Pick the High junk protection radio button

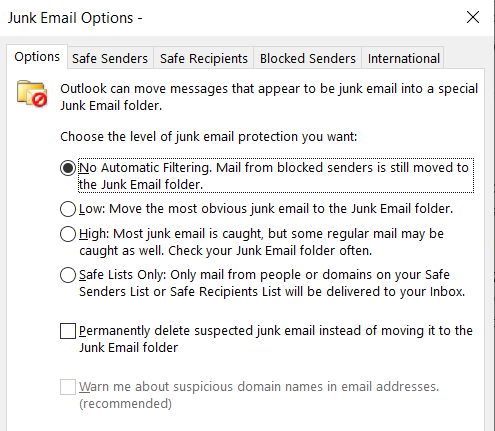click(68, 234)
